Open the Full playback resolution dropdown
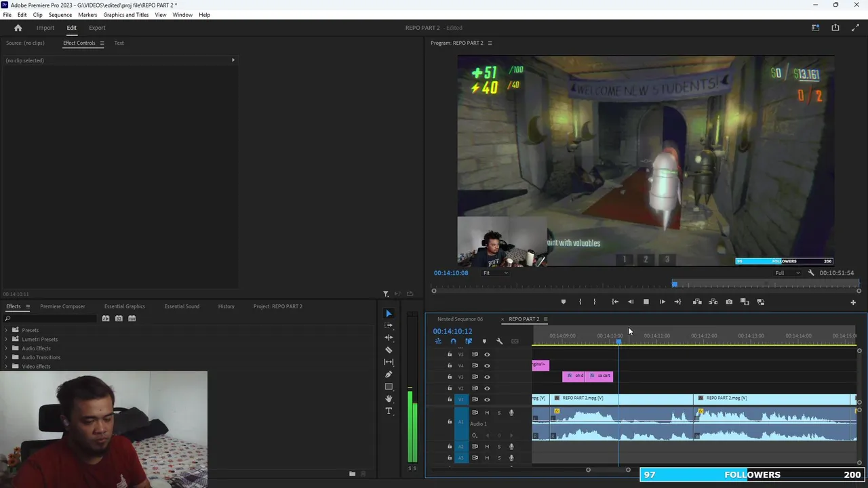 [787, 273]
